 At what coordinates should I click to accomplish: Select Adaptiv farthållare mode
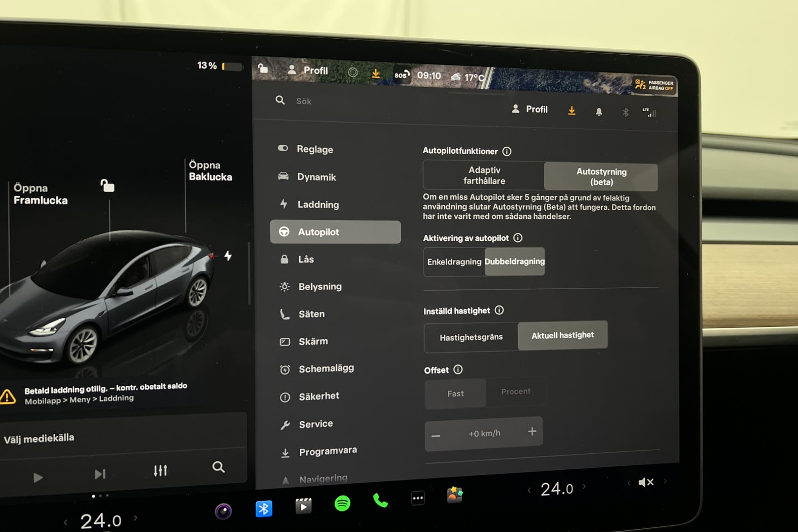point(484,176)
